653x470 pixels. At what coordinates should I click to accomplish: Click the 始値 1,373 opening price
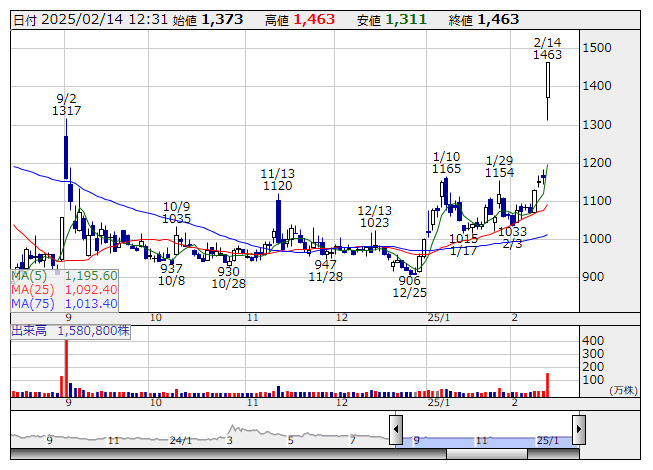click(208, 20)
